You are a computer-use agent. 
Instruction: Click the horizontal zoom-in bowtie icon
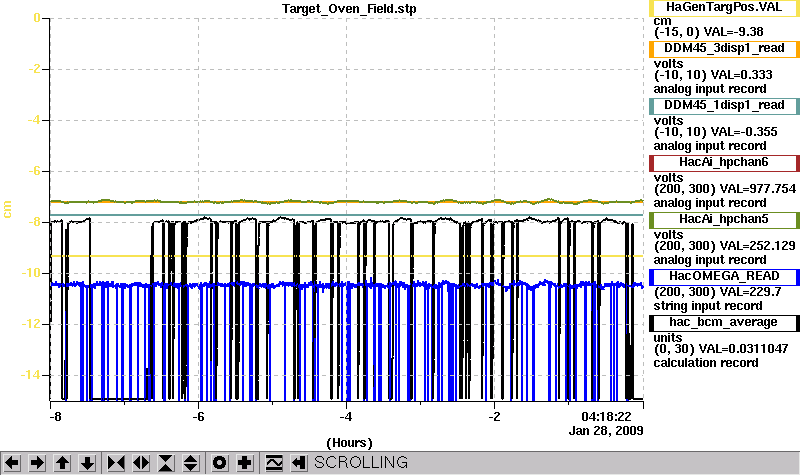pos(116,463)
